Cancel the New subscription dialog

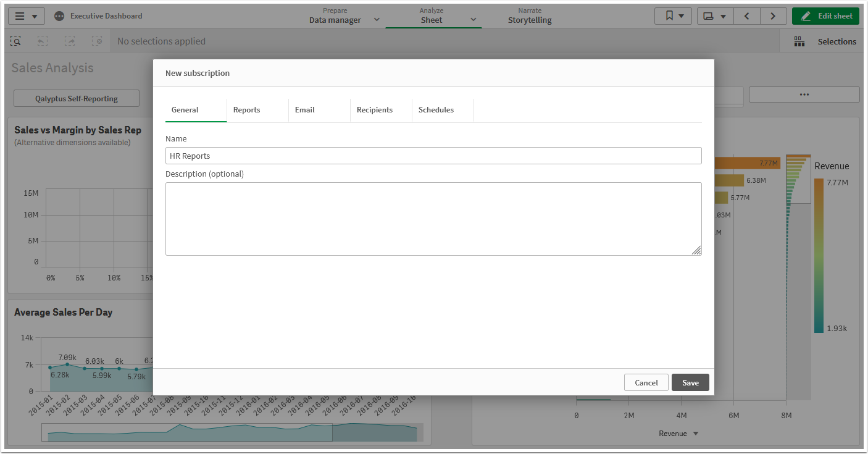(646, 382)
